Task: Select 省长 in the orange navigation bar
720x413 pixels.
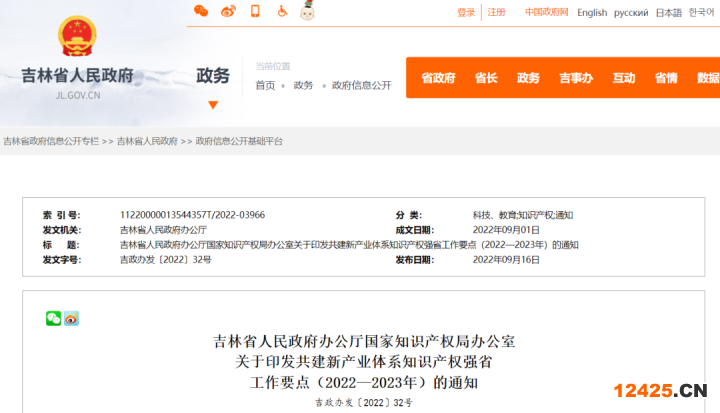Action: click(x=486, y=78)
